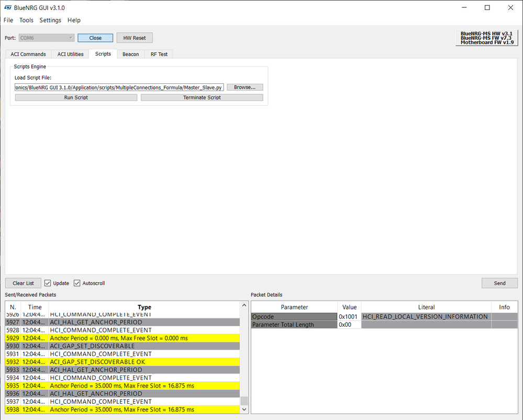523x420 pixels.
Task: Switch to the ACI Utilities tab
Action: 70,54
